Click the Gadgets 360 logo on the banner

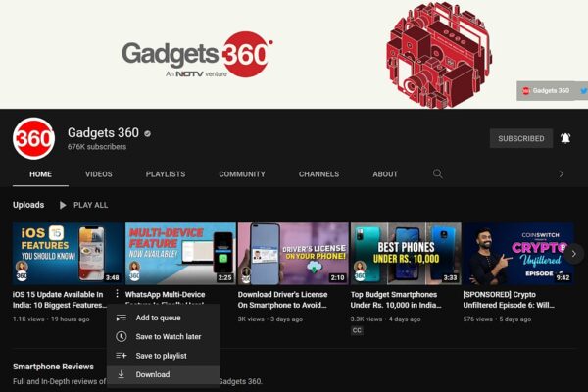click(x=197, y=55)
